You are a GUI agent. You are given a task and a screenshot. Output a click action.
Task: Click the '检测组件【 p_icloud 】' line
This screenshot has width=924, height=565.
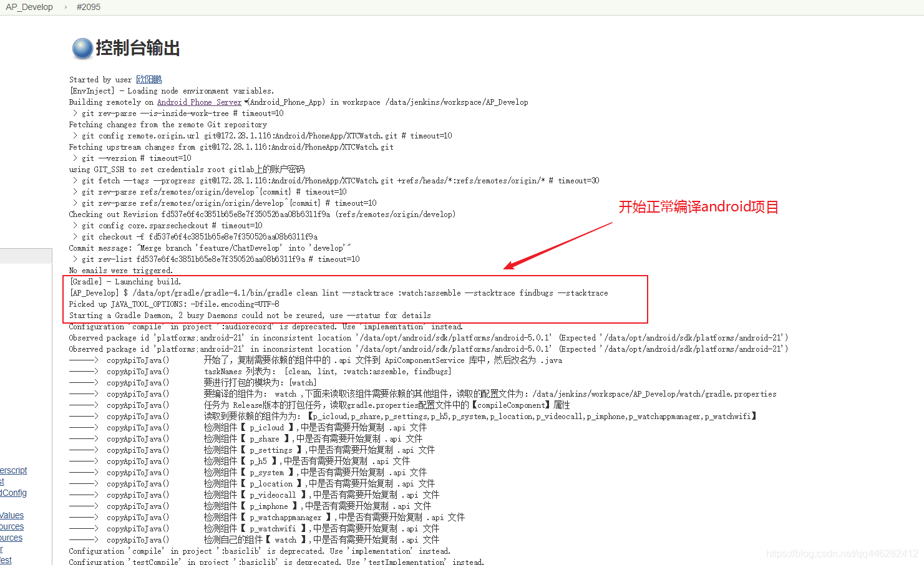tap(248, 428)
